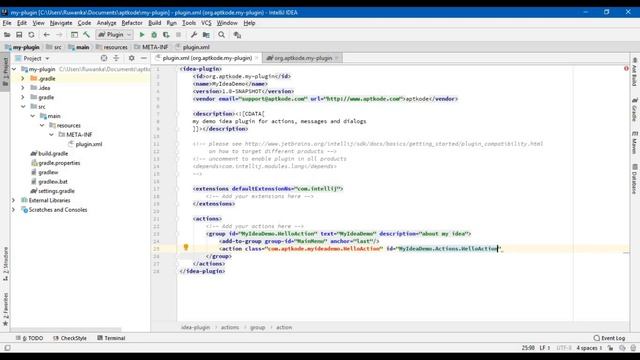Viewport: 640px width, 360px height.
Task: Expand the .gradle folder
Action: coord(23,78)
